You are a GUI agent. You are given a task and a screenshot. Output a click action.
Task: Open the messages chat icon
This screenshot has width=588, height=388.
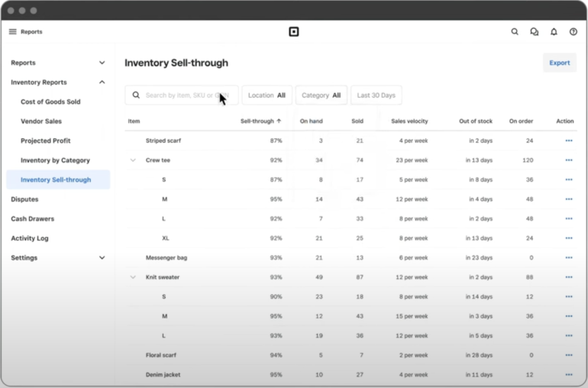pos(535,32)
